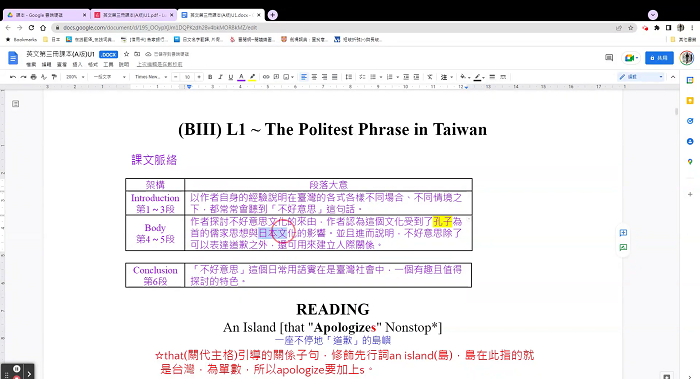Viewport: 700px width, 379px height.
Task: Open Google Calendar in the side panel
Action: (690, 80)
